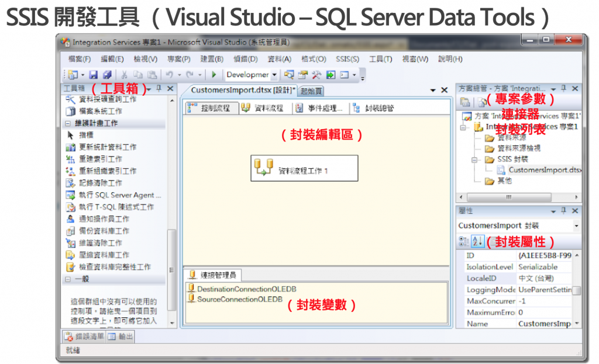Select the 檢查資料庫完整性工作 toolbox item
This screenshot has width=599, height=364.
pyautogui.click(x=109, y=266)
